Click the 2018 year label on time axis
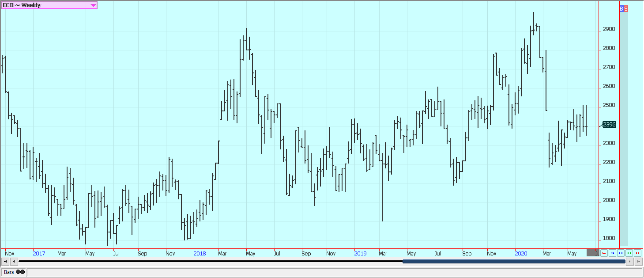Viewport: 644px width, 278px height. click(x=200, y=254)
